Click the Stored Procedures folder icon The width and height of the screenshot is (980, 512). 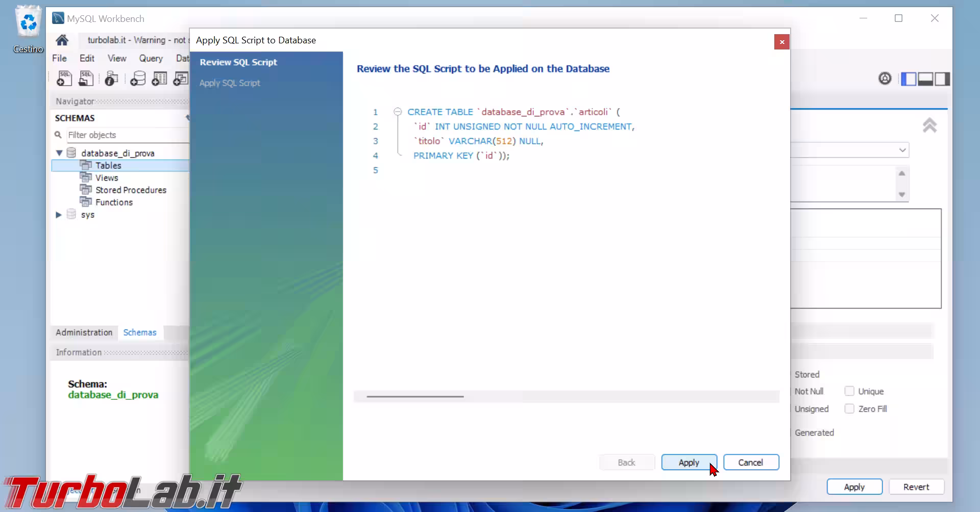pos(86,190)
